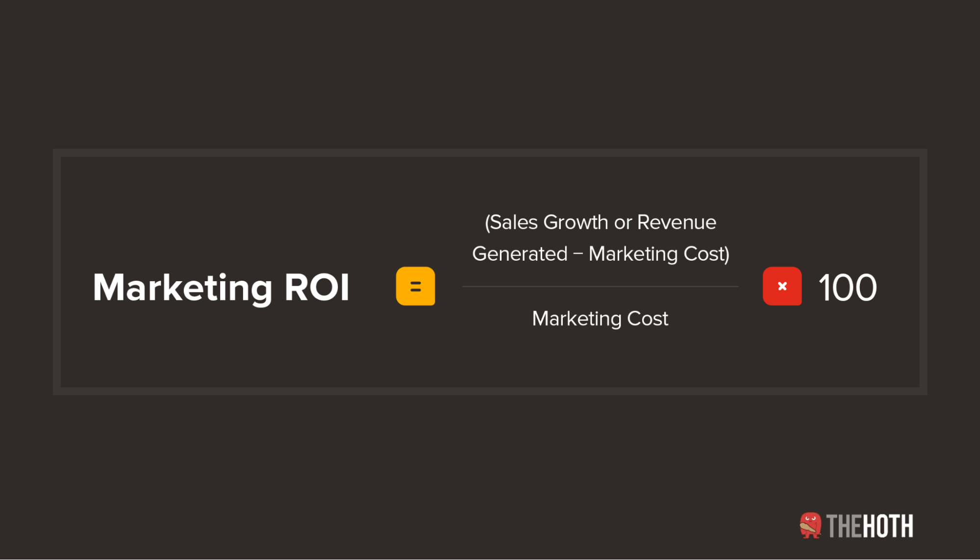The image size is (980, 560).
Task: Select the bold word Marketing in the title
Action: (182, 289)
